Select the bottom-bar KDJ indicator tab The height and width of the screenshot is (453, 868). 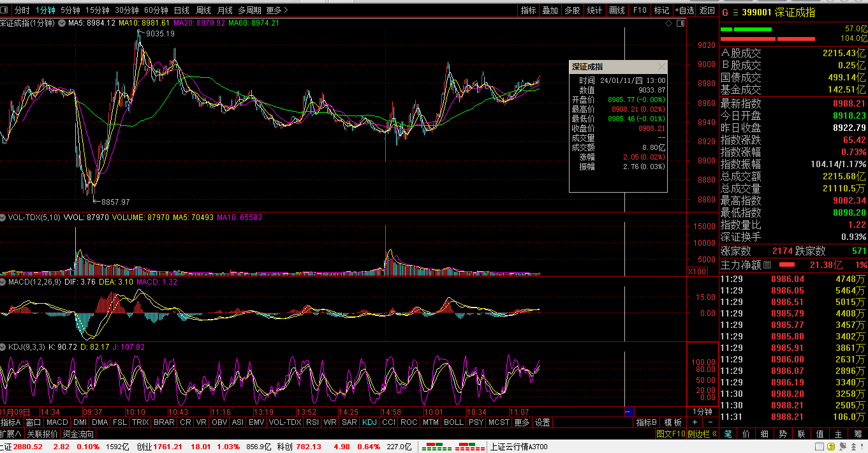369,422
